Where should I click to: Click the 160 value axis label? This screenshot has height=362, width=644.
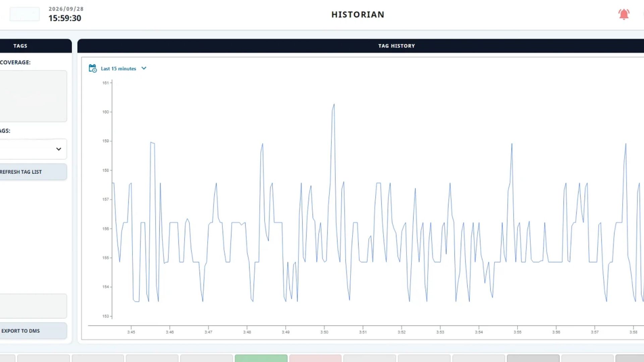coord(106,112)
